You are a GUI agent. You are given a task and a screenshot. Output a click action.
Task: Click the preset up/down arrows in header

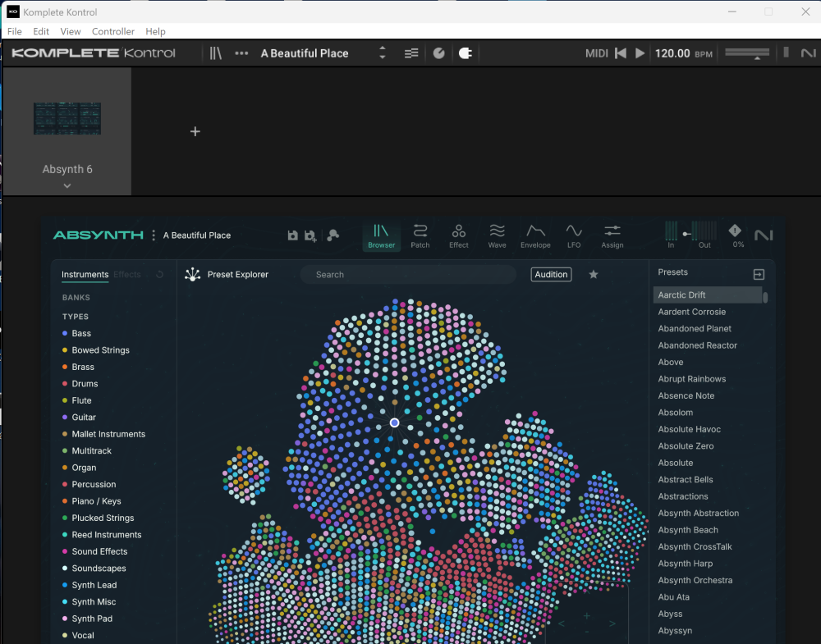pyautogui.click(x=382, y=53)
